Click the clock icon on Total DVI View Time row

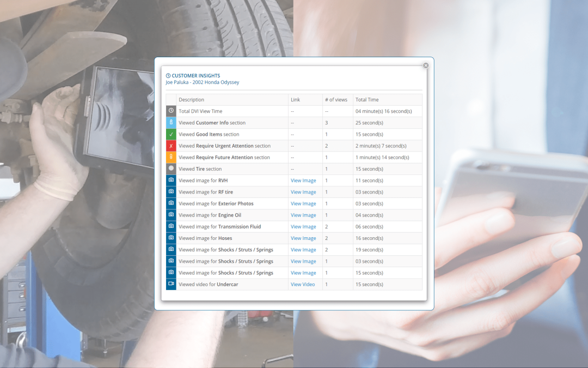[170, 111]
